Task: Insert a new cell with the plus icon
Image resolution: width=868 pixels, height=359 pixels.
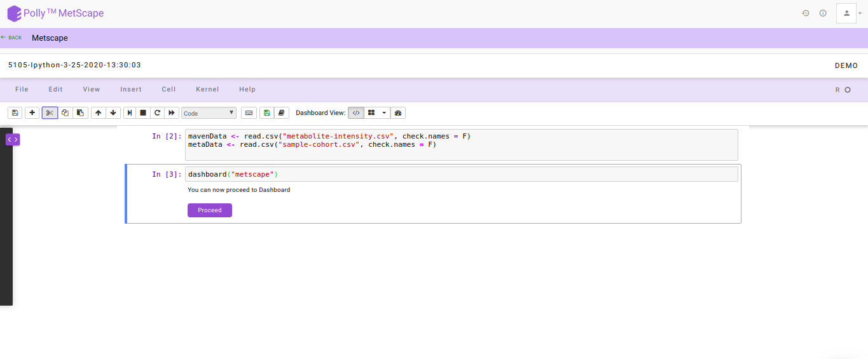Action: pyautogui.click(x=32, y=112)
